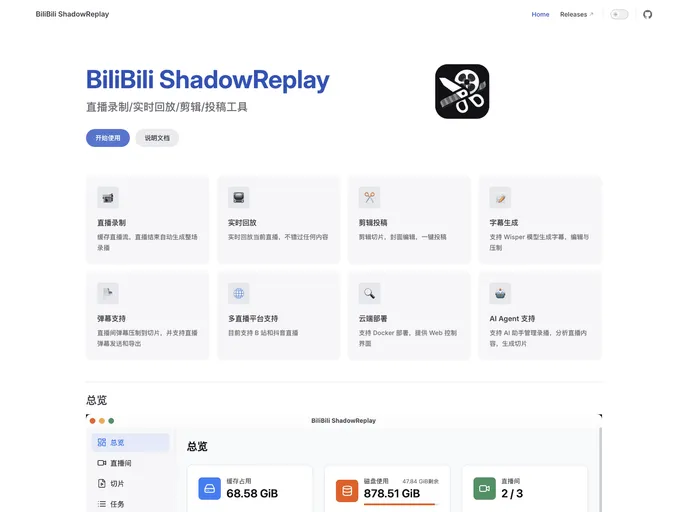Click the magnifier icon for 云端部署
Image resolution: width=688 pixels, height=512 pixels.
point(369,293)
